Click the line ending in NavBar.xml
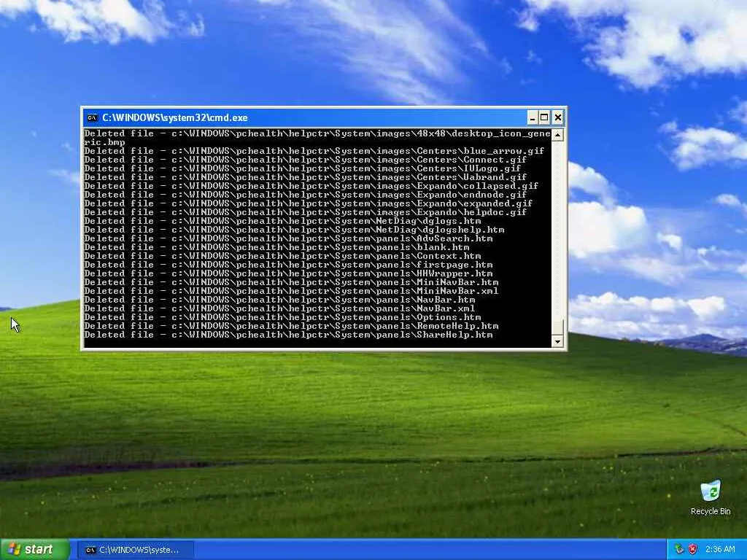Image resolution: width=747 pixels, height=560 pixels. [279, 308]
